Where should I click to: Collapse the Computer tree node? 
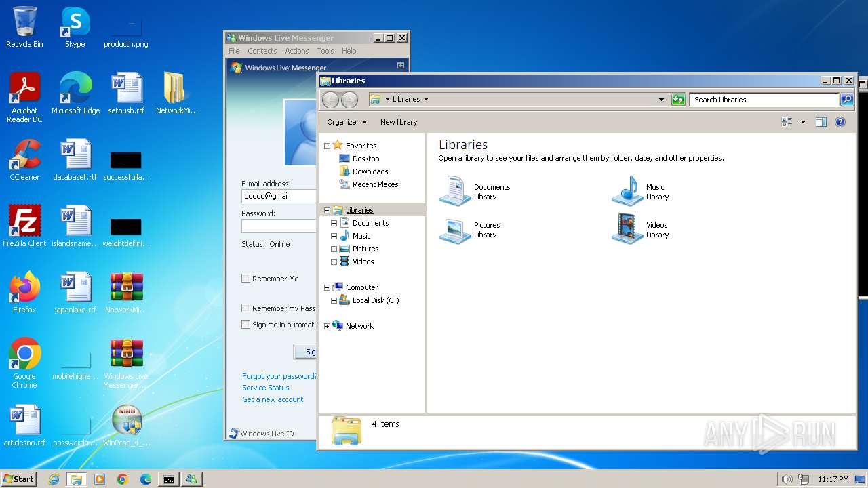click(x=327, y=287)
